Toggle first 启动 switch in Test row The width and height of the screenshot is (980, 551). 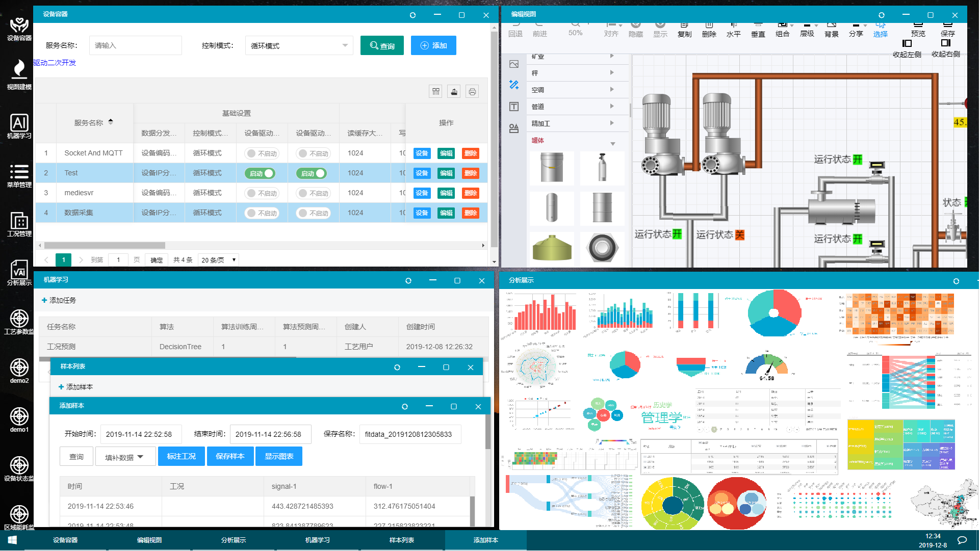click(260, 173)
